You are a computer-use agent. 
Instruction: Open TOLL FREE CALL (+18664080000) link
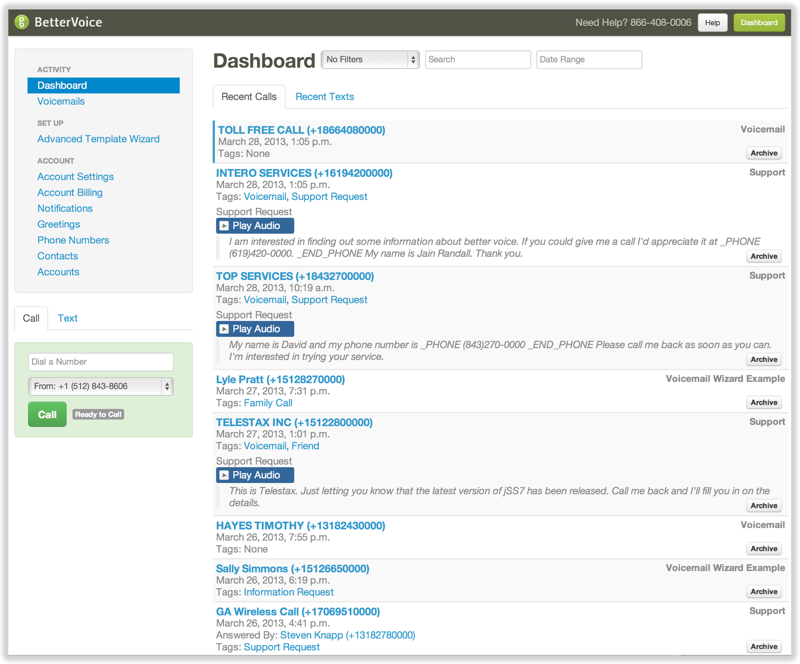(302, 130)
